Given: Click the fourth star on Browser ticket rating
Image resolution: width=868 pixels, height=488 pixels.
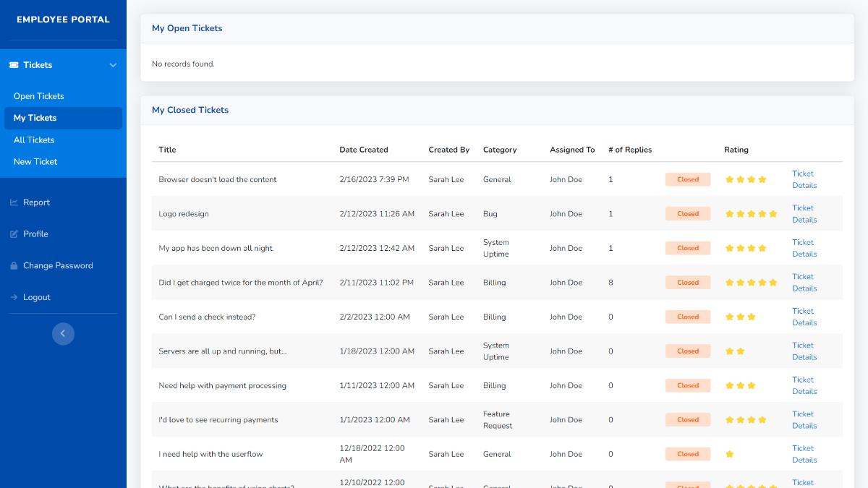Looking at the screenshot, I should (x=762, y=179).
